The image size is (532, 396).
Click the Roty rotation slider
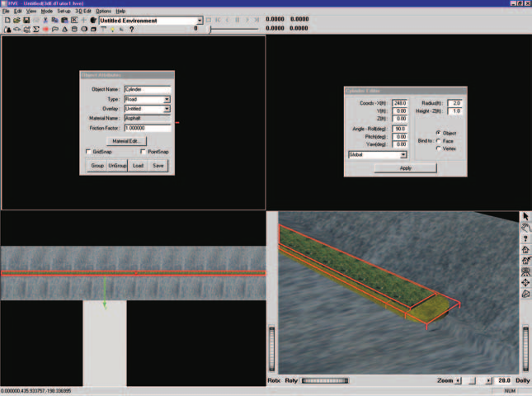coord(325,380)
